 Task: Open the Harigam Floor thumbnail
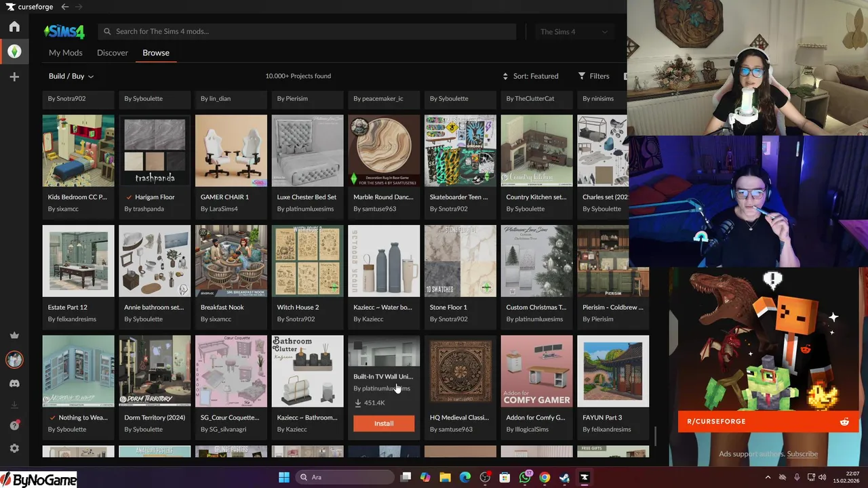pos(155,150)
